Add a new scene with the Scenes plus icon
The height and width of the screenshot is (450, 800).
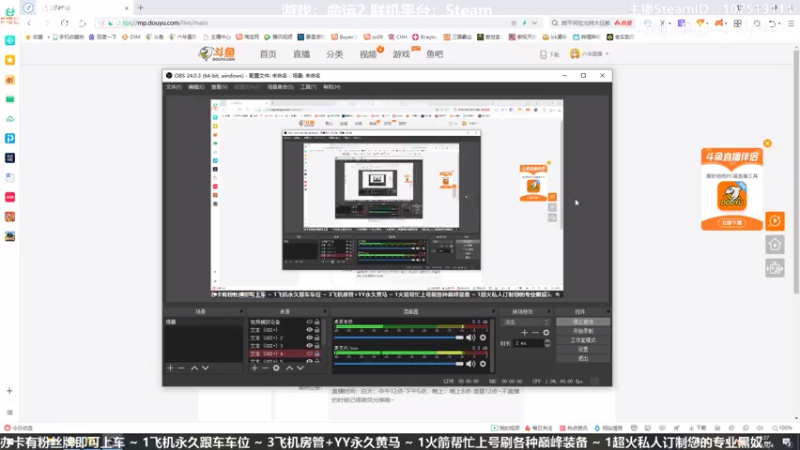170,368
